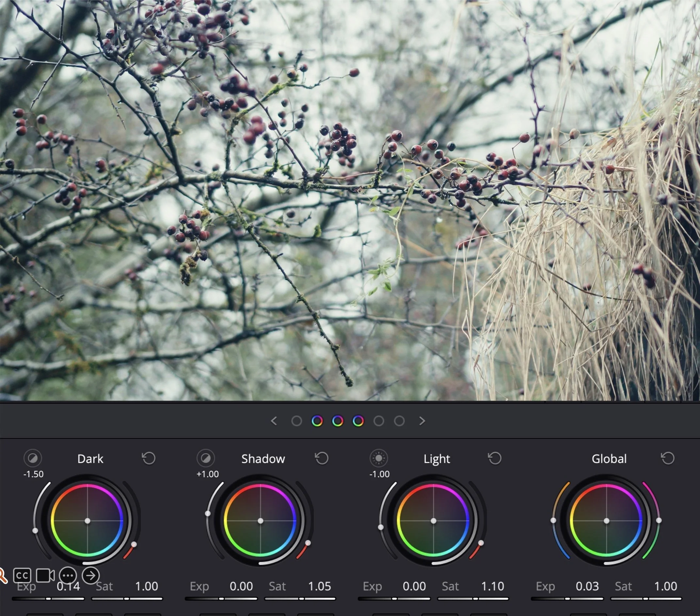Click the magnifier search icon

coord(3,575)
